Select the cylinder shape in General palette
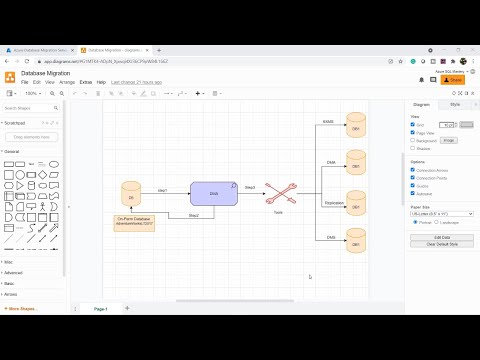The height and width of the screenshot is (360, 480). pos(31,186)
